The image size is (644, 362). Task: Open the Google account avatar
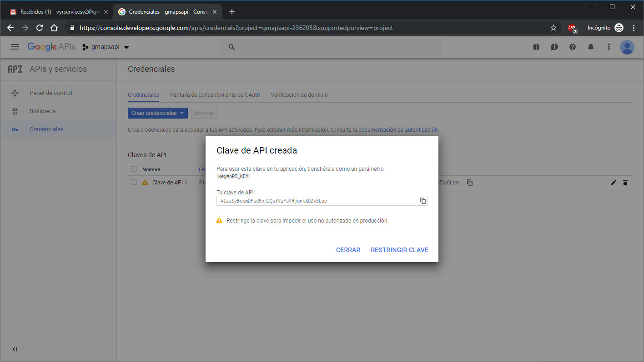(x=627, y=47)
